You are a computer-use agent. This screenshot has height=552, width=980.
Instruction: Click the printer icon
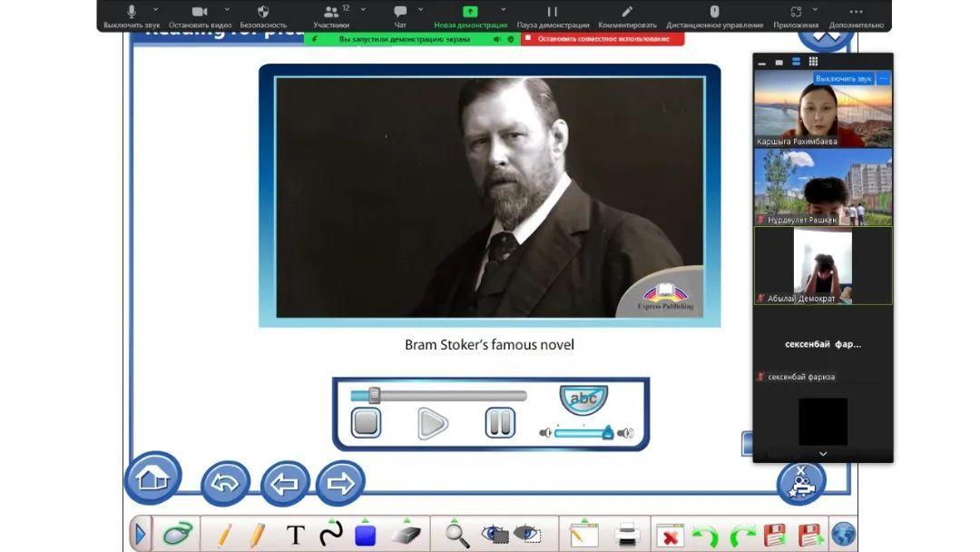626,536
